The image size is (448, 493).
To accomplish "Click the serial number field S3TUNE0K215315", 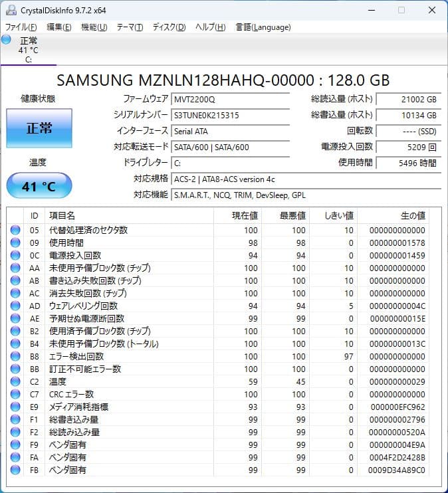I will click(230, 116).
